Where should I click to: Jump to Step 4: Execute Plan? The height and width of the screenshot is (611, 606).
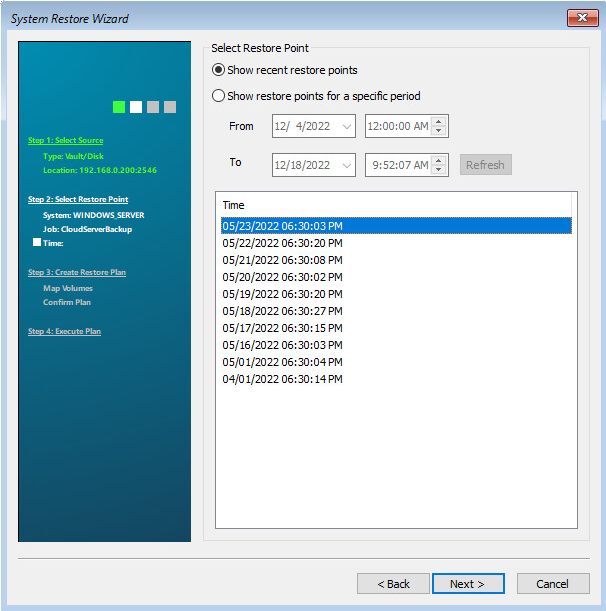pos(64,331)
